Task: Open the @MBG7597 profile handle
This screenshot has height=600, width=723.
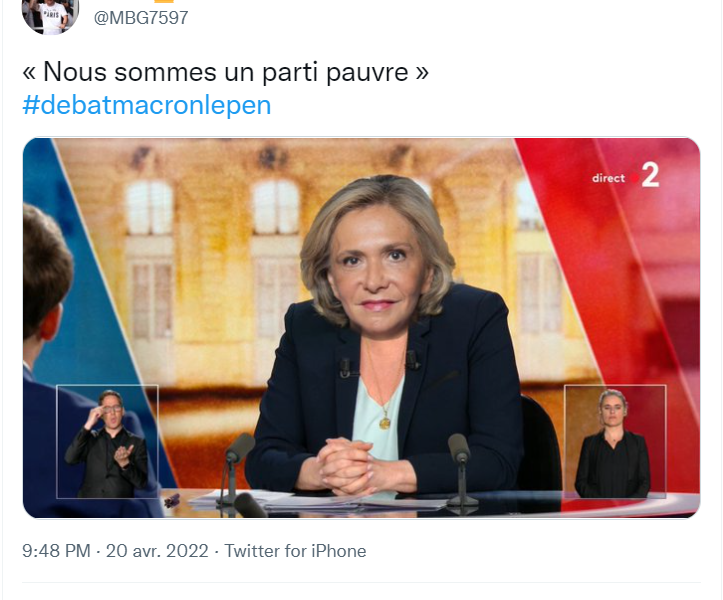Action: coord(141,18)
